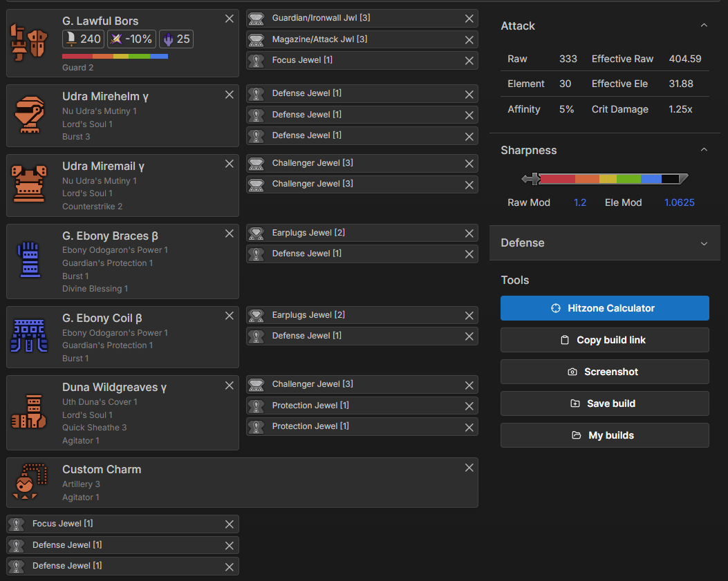Remove the Magazine/Attack Jwl [3] decoration
The image size is (728, 581).
click(x=469, y=40)
